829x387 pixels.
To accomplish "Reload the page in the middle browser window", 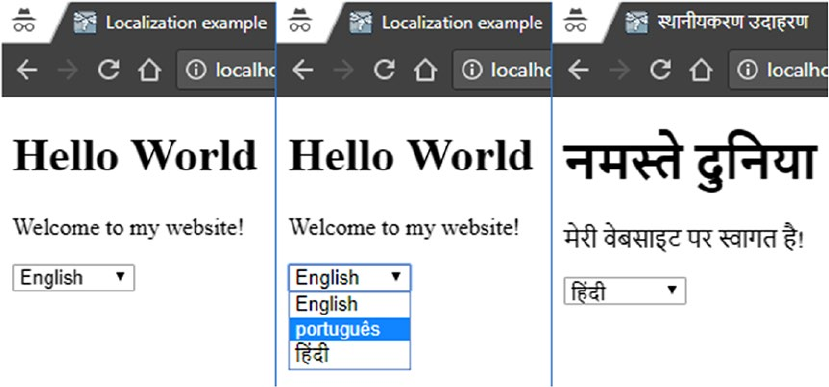I will (384, 70).
